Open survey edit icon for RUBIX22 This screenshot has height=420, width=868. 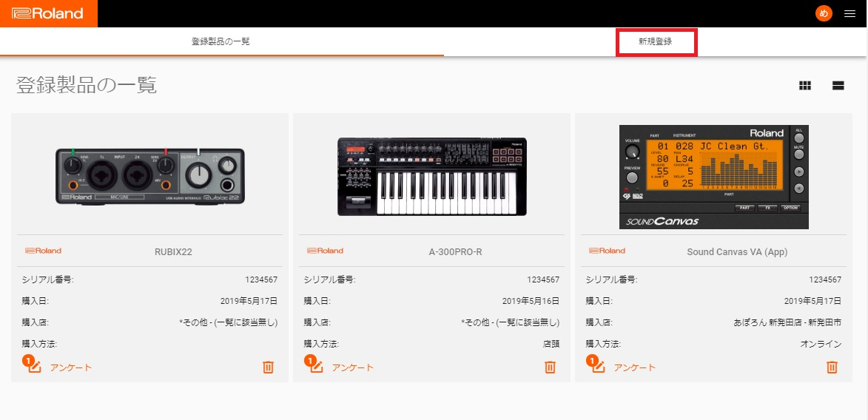(x=32, y=365)
